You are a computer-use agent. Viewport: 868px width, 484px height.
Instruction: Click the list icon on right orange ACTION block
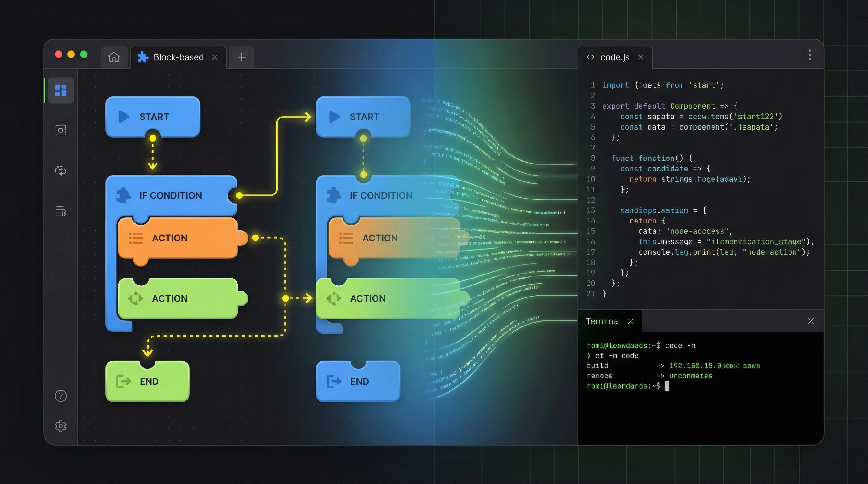(x=346, y=238)
